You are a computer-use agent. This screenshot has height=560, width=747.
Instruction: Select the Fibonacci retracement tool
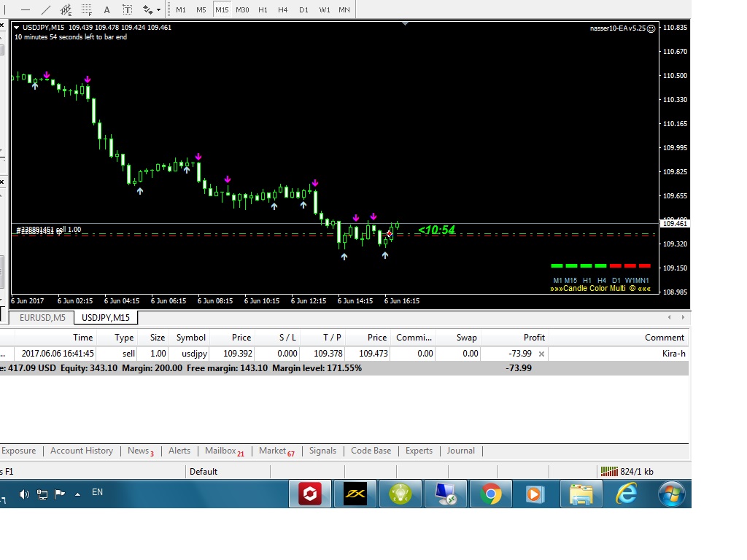point(86,9)
